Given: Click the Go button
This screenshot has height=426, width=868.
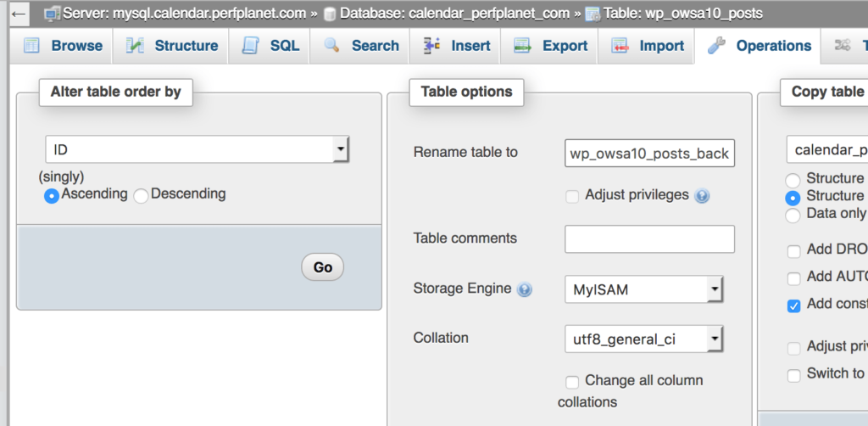Looking at the screenshot, I should pyautogui.click(x=322, y=267).
